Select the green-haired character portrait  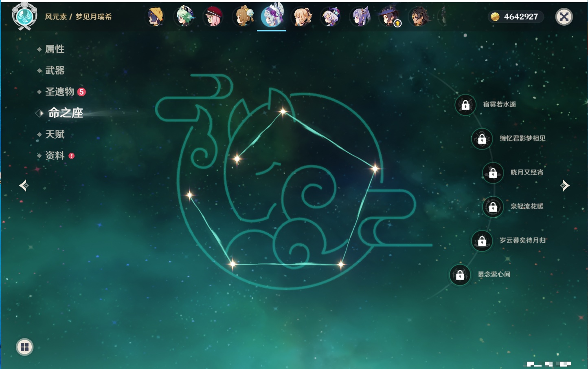tap(184, 17)
